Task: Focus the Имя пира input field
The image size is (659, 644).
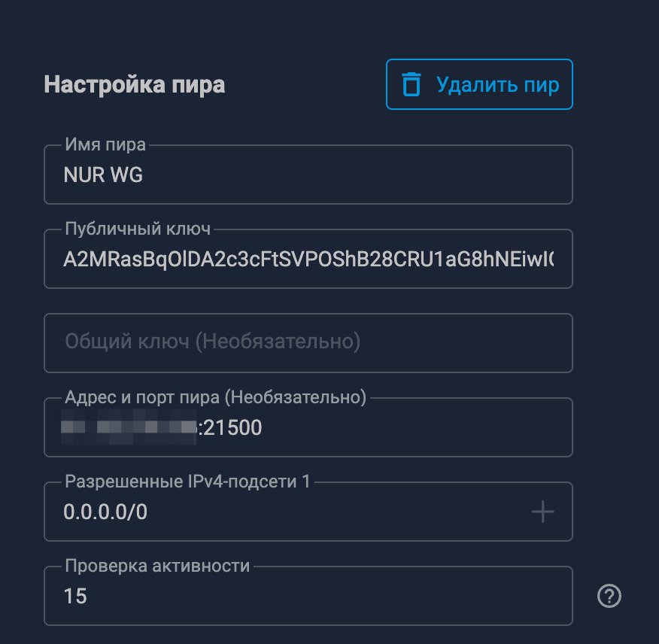Action: click(308, 175)
